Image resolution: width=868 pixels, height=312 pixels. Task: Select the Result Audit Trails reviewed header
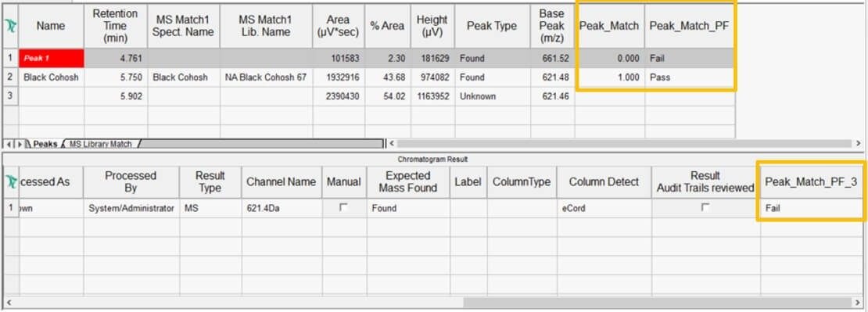click(706, 182)
